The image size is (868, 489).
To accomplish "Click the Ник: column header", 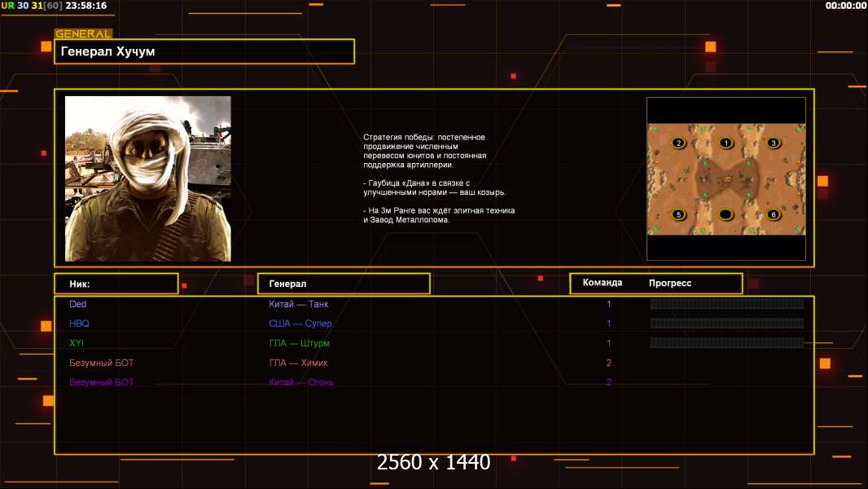I will click(116, 284).
